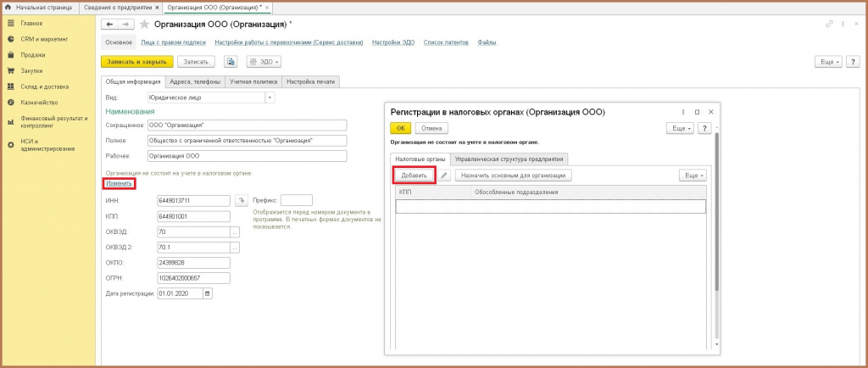The height and width of the screenshot is (368, 868).
Task: Click the Полное name field
Action: (x=247, y=141)
